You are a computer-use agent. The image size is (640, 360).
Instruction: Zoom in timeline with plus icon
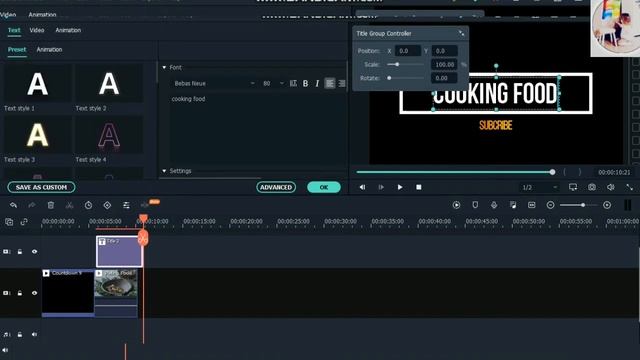click(x=607, y=205)
